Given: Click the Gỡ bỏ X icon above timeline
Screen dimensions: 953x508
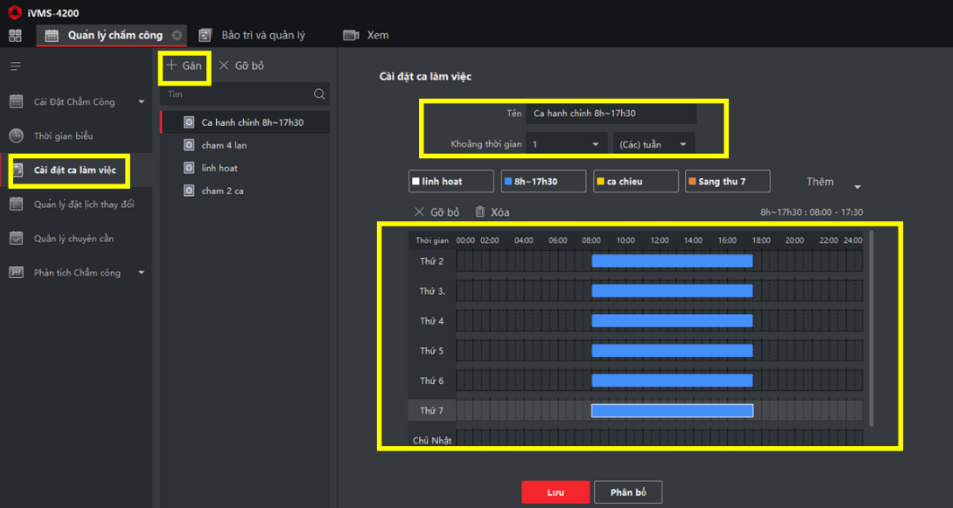Looking at the screenshot, I should (420, 212).
